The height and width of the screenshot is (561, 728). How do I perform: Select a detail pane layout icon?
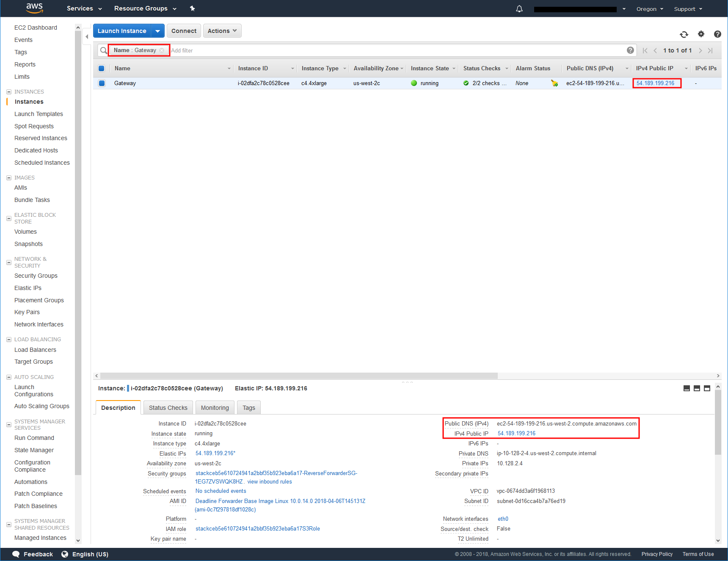pyautogui.click(x=697, y=388)
